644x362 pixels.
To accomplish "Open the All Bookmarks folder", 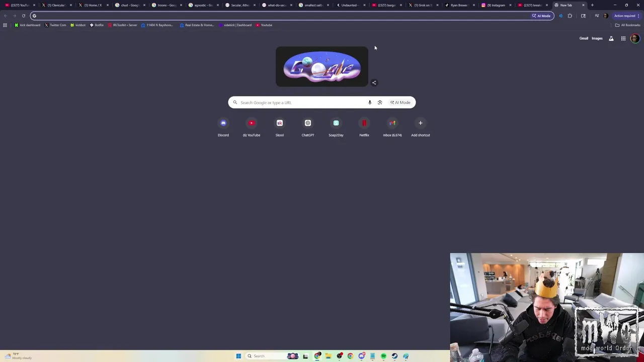I will 627,25.
